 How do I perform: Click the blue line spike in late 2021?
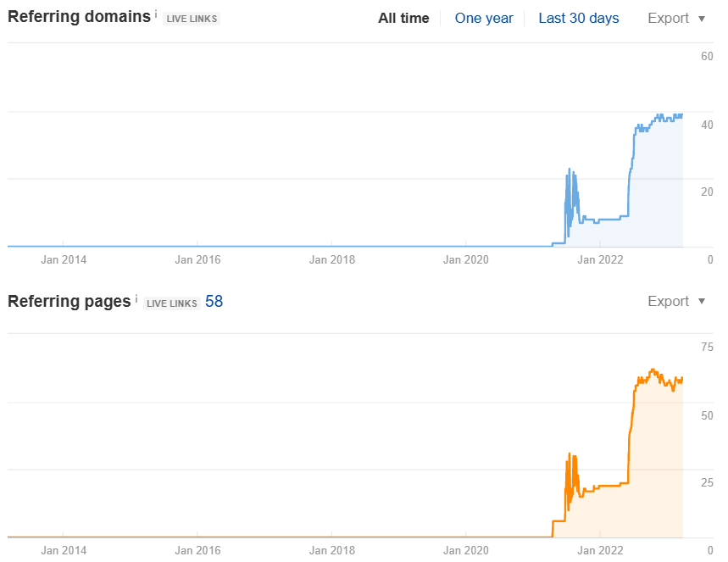pyautogui.click(x=570, y=170)
